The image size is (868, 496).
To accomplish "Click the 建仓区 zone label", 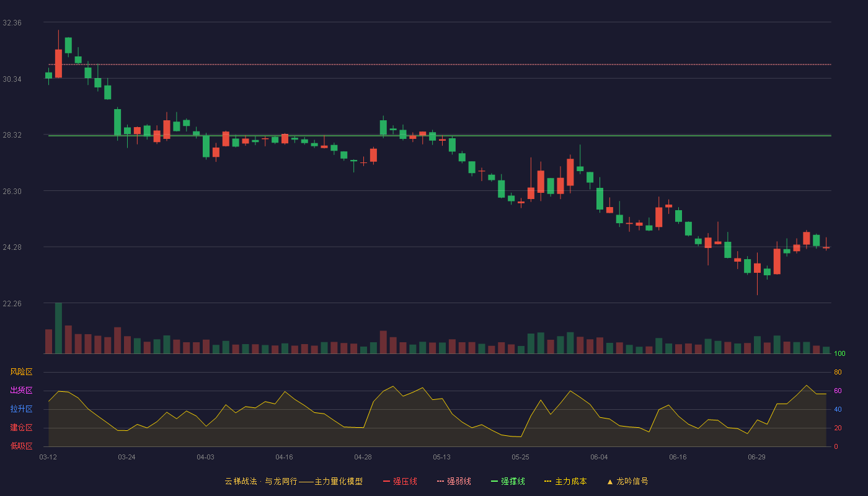I will (21, 428).
